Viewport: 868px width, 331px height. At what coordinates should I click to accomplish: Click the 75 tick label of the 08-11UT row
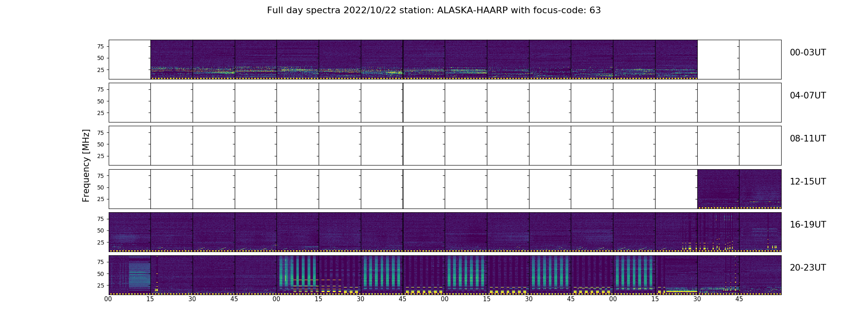100,132
